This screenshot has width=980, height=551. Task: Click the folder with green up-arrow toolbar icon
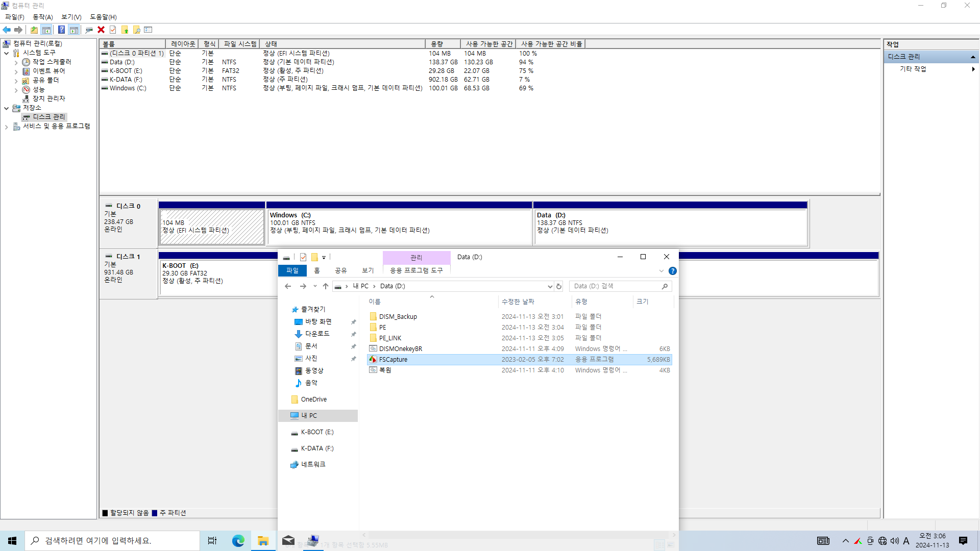(x=125, y=30)
